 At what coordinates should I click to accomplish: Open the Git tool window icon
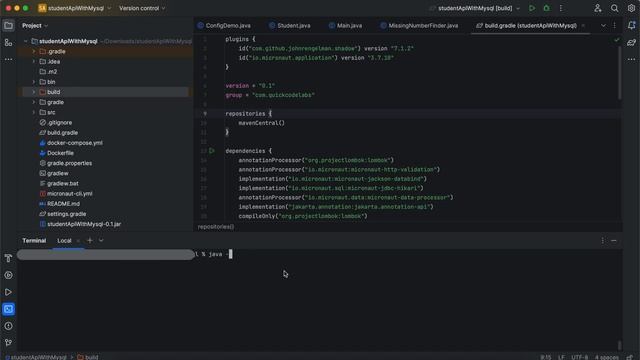(8, 343)
